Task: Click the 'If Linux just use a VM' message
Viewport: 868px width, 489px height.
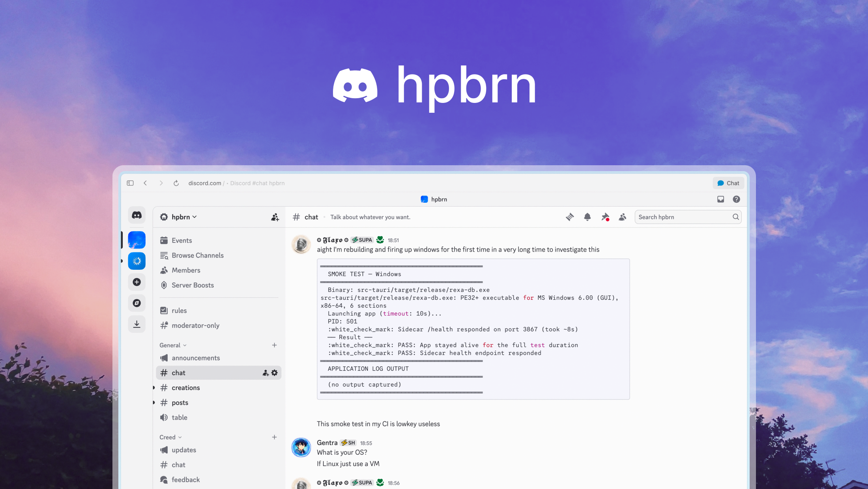Action: 348,464
